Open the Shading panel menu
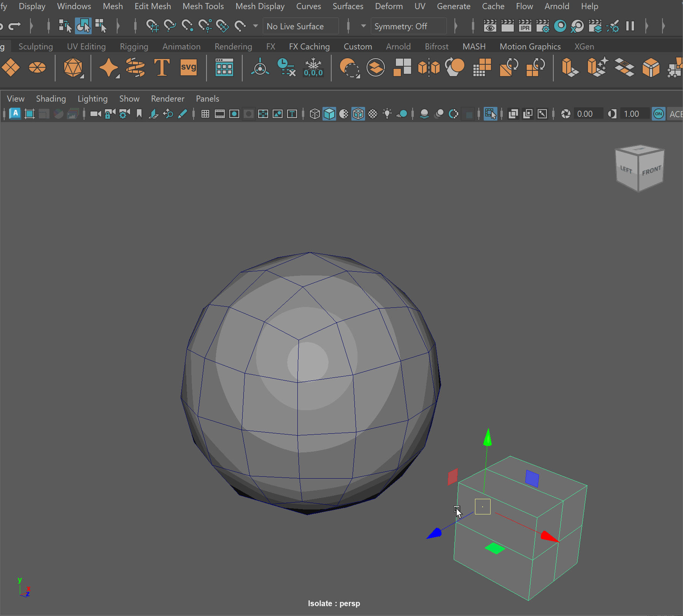 point(51,99)
